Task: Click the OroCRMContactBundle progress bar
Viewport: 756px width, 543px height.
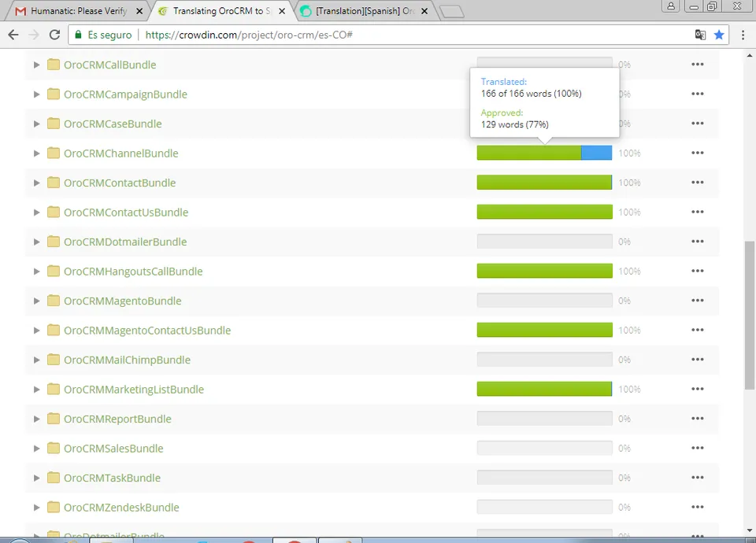Action: [x=544, y=182]
